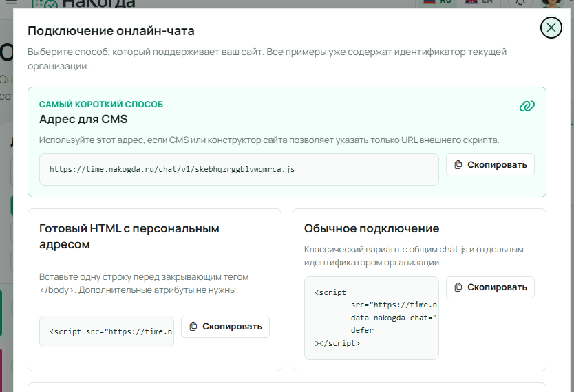Click the 'Вставьте одну строку' description text

pos(144,283)
